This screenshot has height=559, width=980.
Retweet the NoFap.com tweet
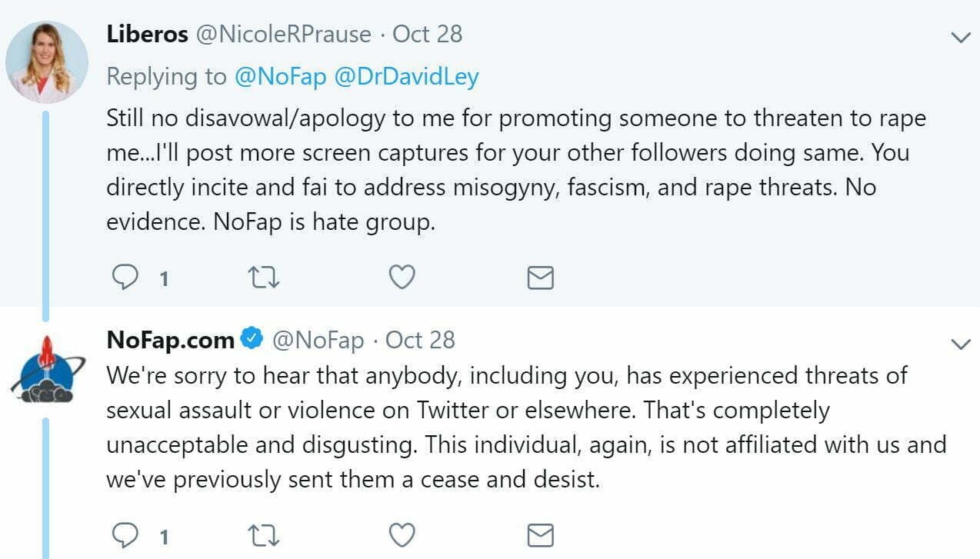tap(264, 534)
